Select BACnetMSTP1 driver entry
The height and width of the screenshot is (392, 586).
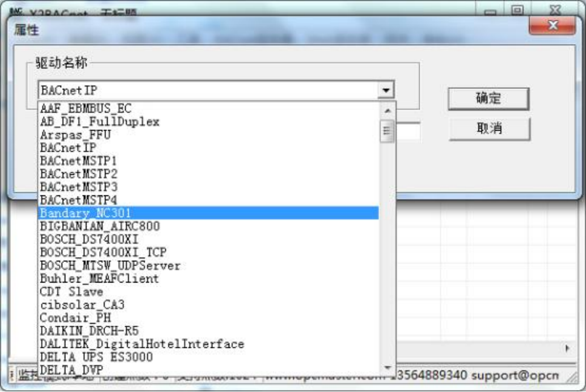(x=209, y=161)
